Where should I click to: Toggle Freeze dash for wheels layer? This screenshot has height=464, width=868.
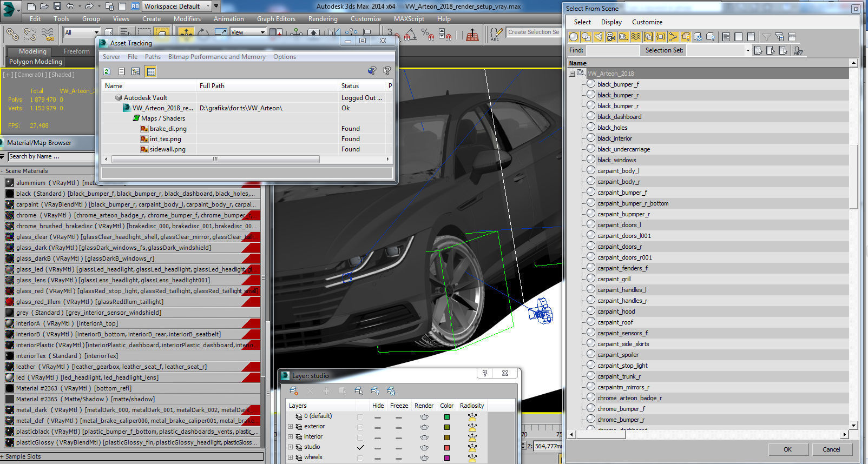point(399,458)
